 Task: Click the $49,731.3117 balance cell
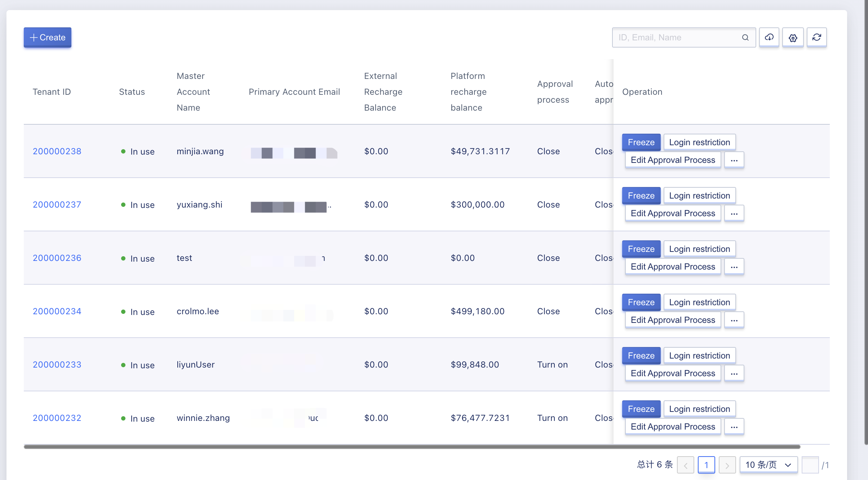(480, 151)
